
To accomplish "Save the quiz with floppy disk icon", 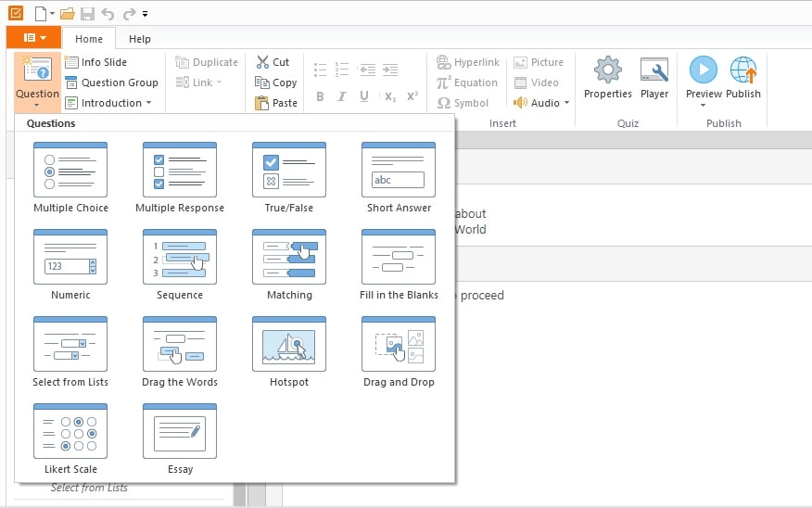I will pyautogui.click(x=87, y=14).
